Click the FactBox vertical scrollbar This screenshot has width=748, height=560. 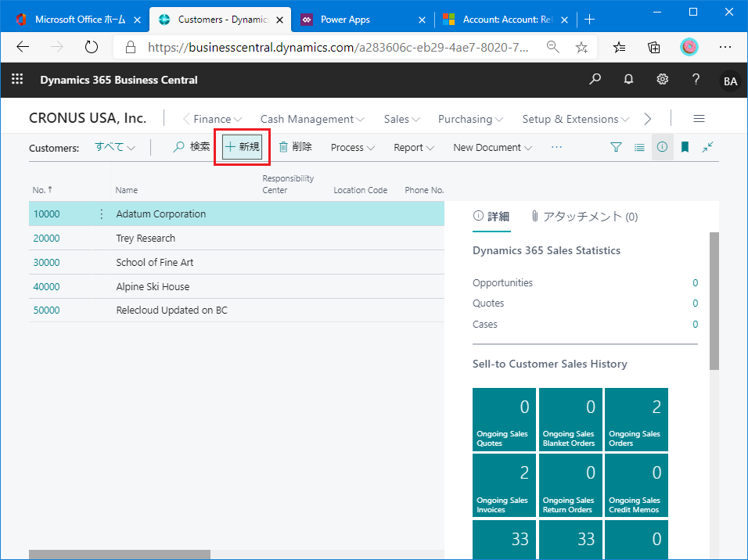[714, 301]
